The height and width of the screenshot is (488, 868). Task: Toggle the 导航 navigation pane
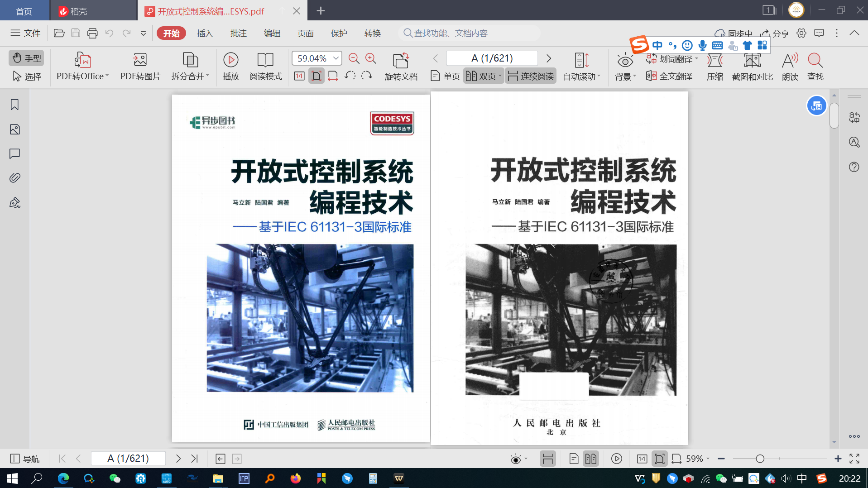point(25,459)
